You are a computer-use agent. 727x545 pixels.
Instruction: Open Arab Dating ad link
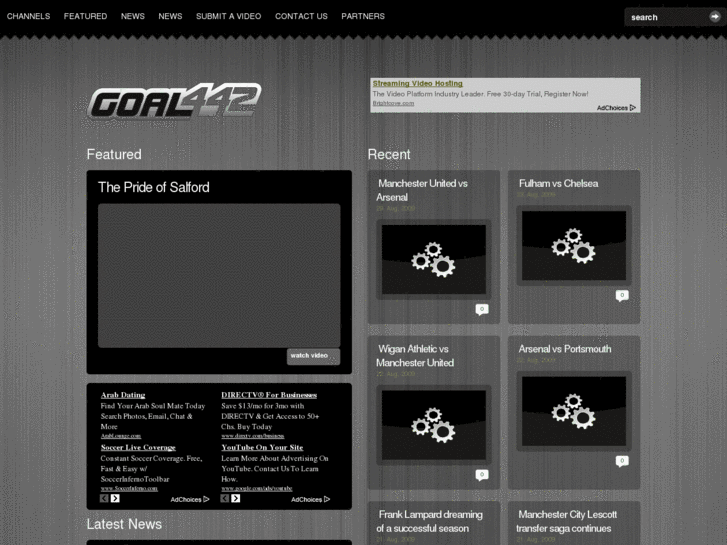tap(123, 395)
